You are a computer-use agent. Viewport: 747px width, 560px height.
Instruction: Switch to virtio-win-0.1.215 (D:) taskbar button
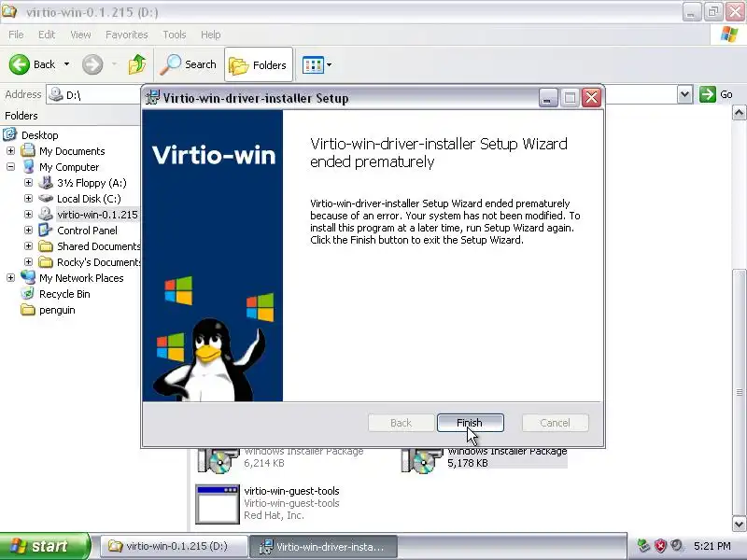174,546
